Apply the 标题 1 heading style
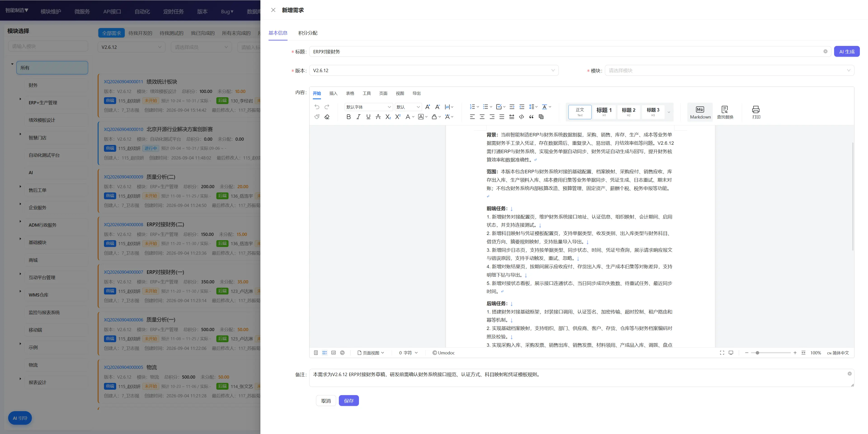Viewport: 868px width, 434px height. pyautogui.click(x=604, y=112)
